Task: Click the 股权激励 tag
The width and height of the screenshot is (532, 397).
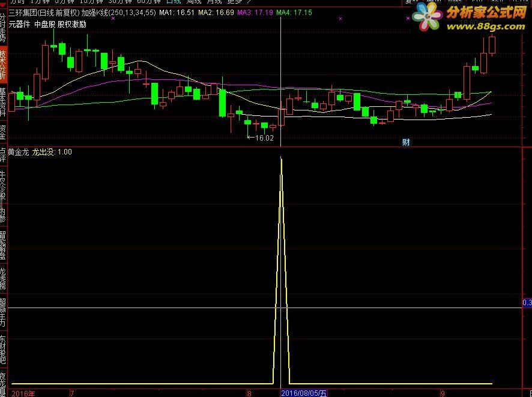Action: point(72,25)
